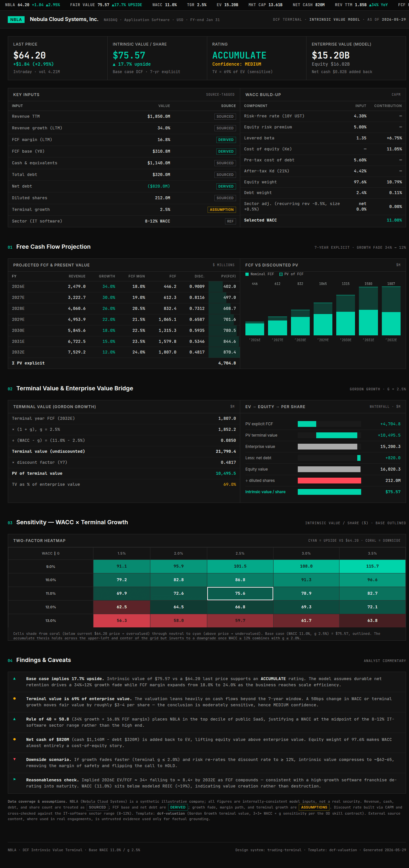Viewport: 409px width, 868px height.
Task: Click the REV TTM 1.85B ticker entry
Action: point(361,5)
